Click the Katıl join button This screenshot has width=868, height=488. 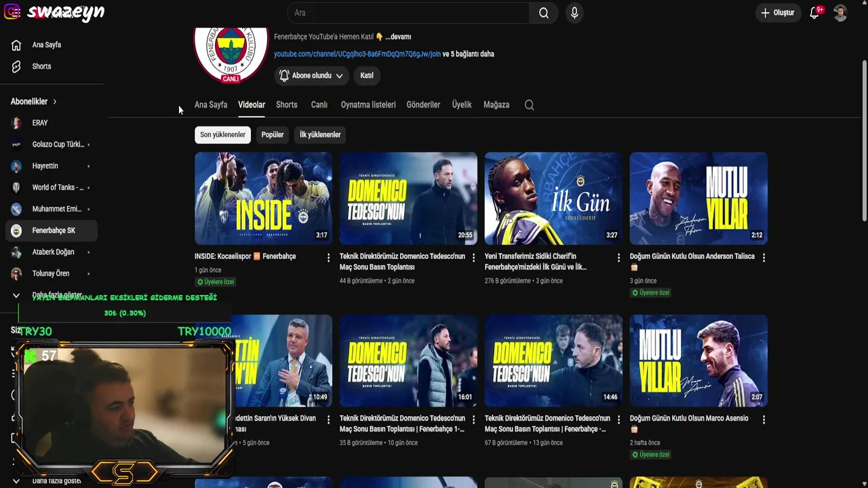tap(367, 75)
